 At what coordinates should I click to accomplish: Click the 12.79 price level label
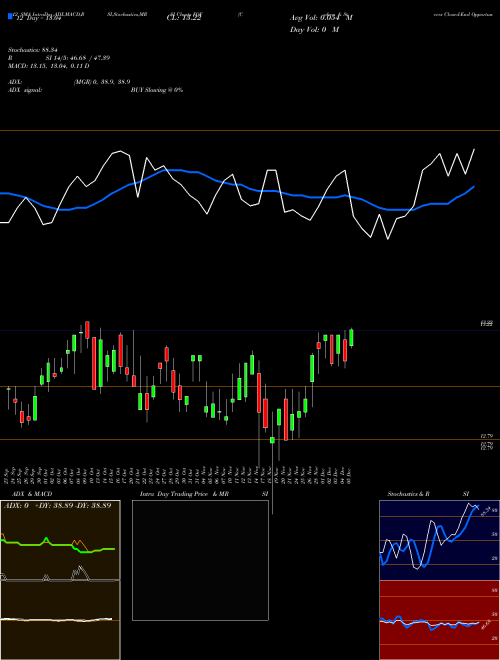click(487, 436)
